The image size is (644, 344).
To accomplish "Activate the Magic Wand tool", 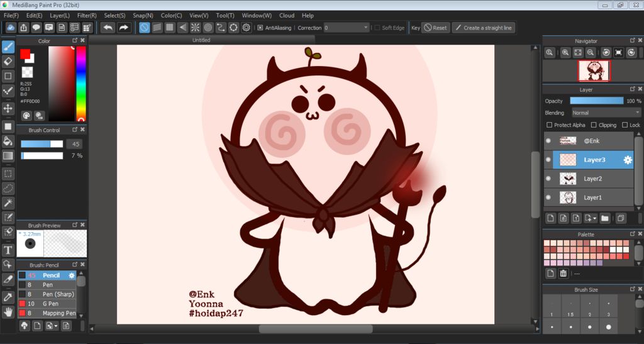I will (8, 203).
